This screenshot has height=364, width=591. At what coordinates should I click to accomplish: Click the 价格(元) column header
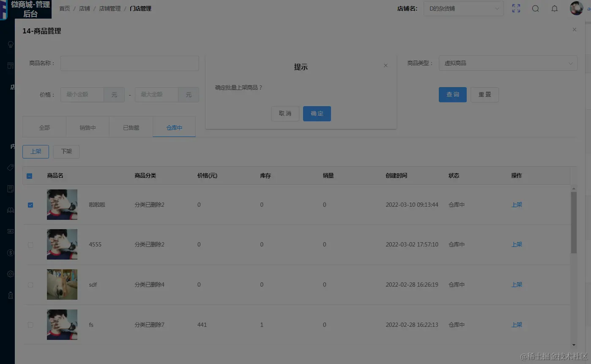(x=207, y=175)
